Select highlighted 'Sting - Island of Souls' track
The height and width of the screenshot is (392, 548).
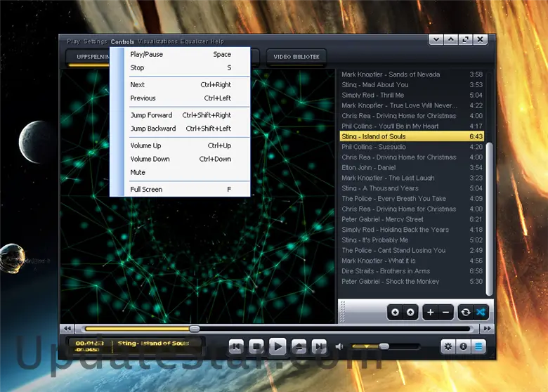[412, 136]
